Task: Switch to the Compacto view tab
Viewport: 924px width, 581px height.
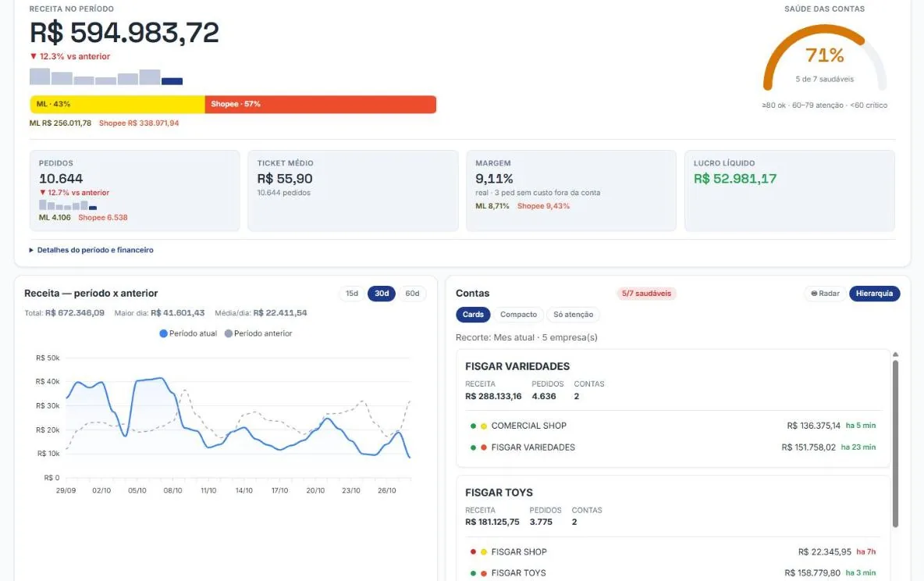Action: point(518,315)
